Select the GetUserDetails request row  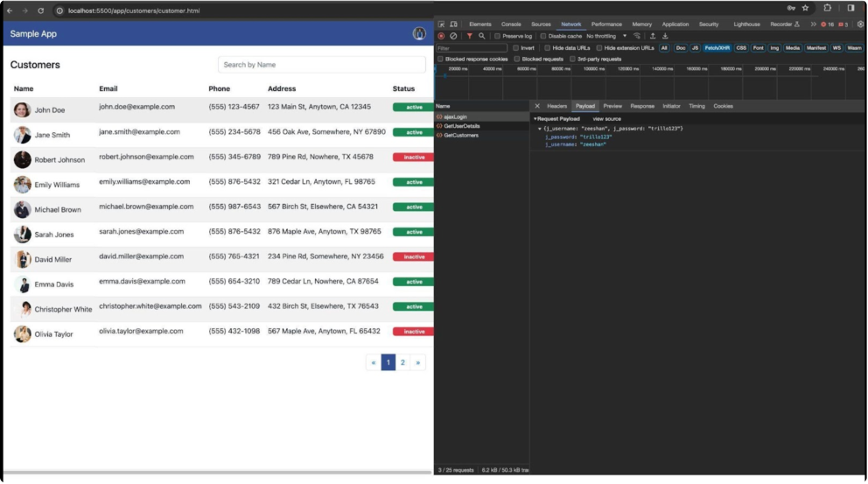click(x=481, y=126)
